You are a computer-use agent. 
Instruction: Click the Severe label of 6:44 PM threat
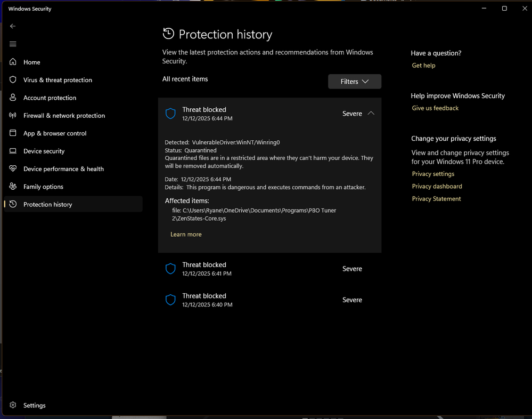(x=352, y=114)
